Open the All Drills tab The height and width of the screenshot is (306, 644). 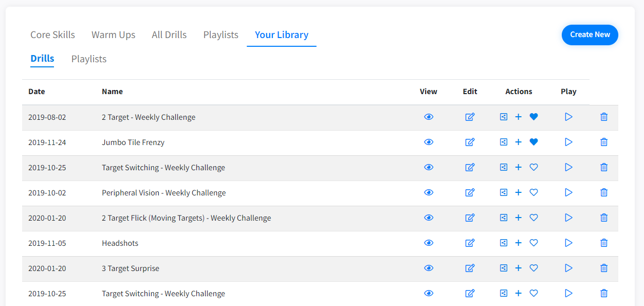[169, 35]
